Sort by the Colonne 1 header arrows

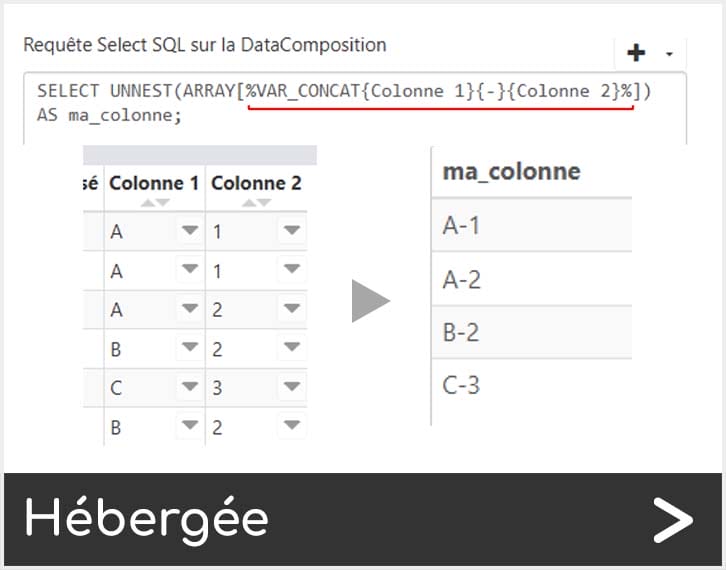pos(154,203)
